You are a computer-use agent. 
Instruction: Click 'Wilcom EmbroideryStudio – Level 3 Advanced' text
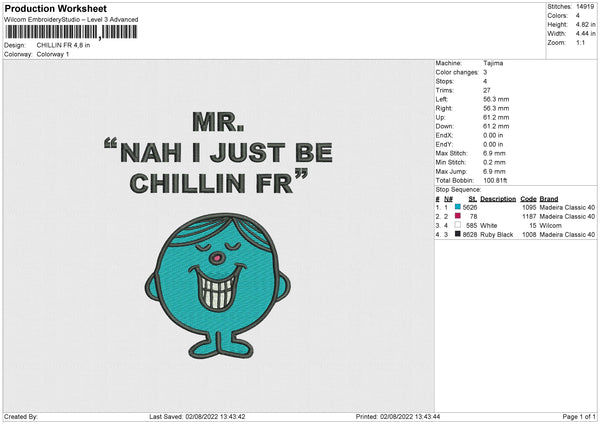pyautogui.click(x=71, y=20)
